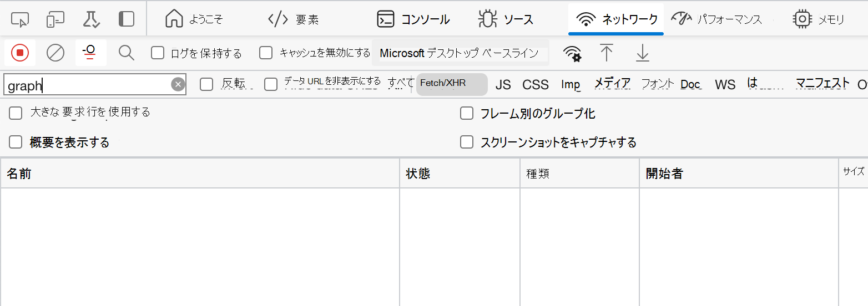The height and width of the screenshot is (306, 868).
Task: Toggle the 反転 checkbox
Action: (x=206, y=84)
